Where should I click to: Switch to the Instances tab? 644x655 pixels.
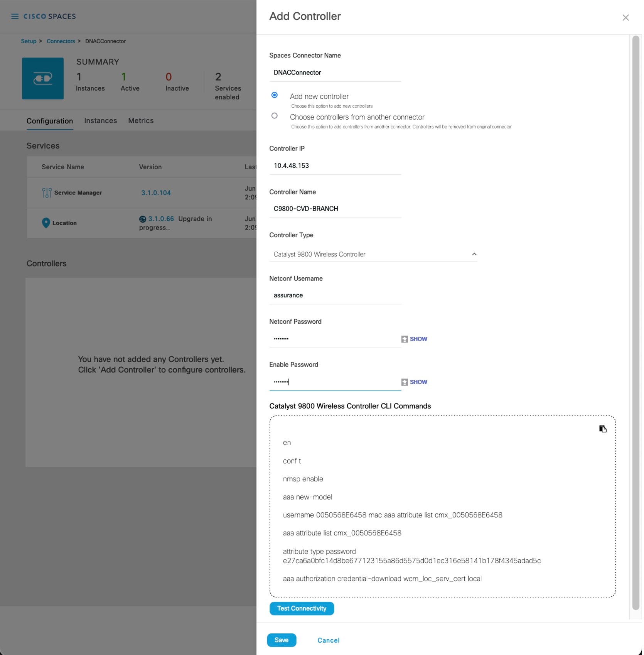click(x=101, y=121)
